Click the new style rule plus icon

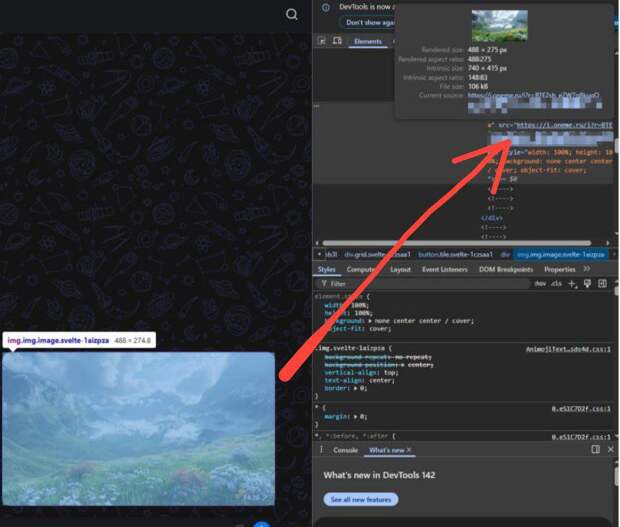(572, 284)
